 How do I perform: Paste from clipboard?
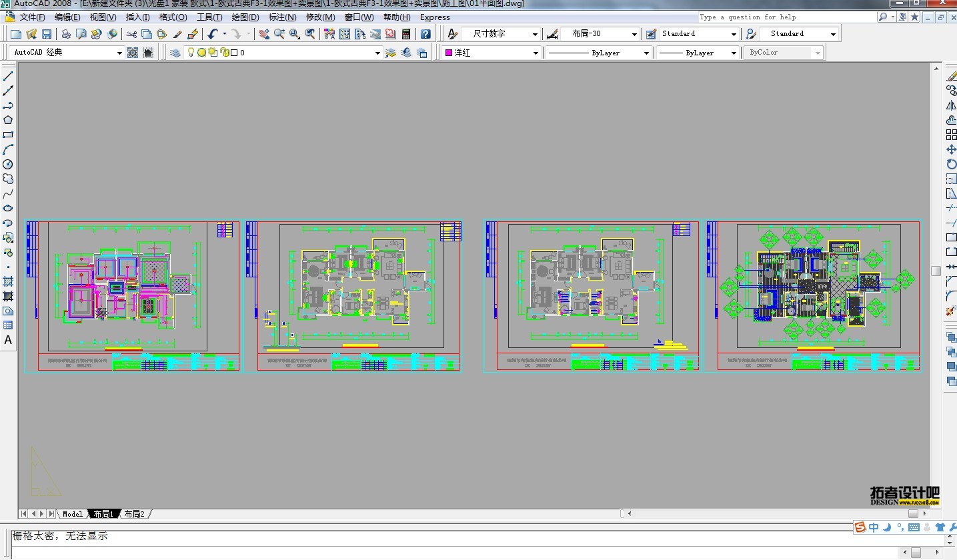161,33
